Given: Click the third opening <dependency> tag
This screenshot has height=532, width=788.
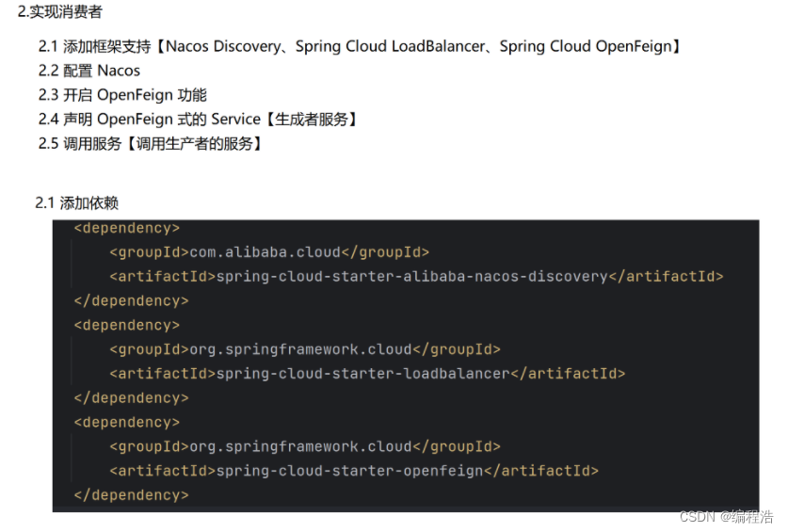Looking at the screenshot, I should tap(127, 422).
